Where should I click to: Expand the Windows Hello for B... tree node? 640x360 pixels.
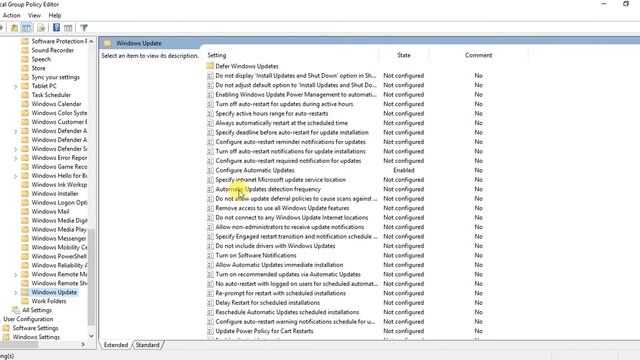[x=16, y=176]
